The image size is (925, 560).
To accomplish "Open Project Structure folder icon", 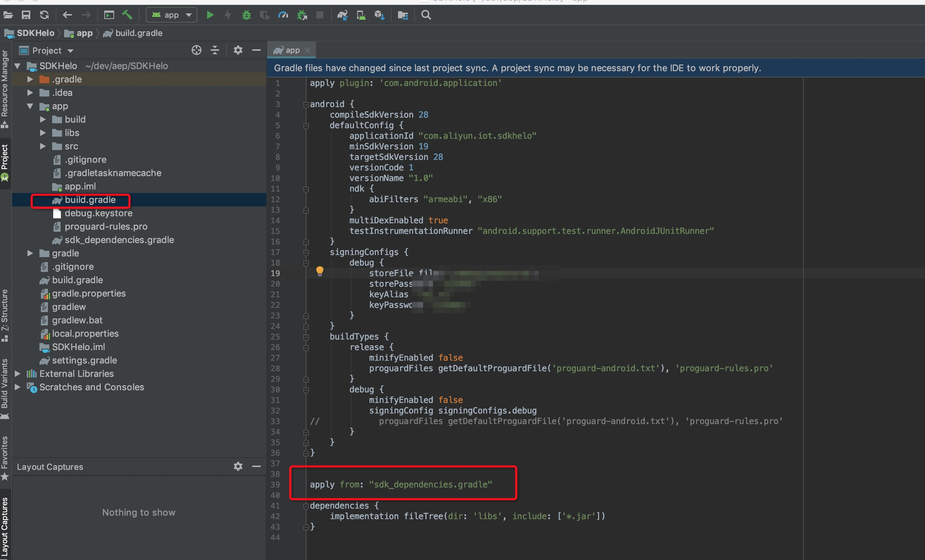I will coord(403,15).
